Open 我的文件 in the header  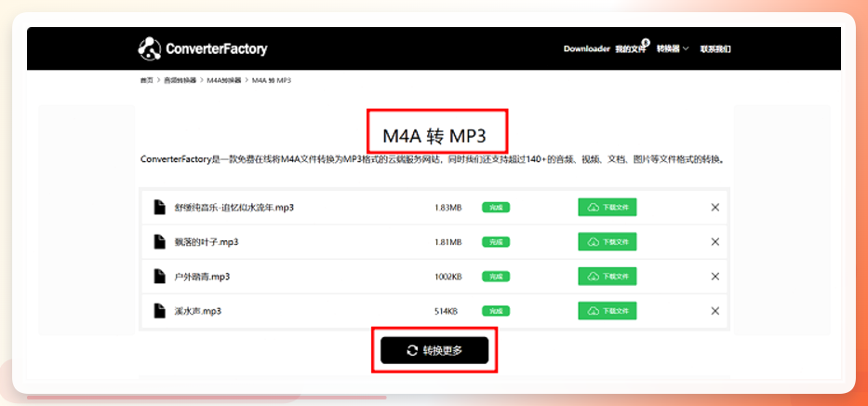pos(631,48)
